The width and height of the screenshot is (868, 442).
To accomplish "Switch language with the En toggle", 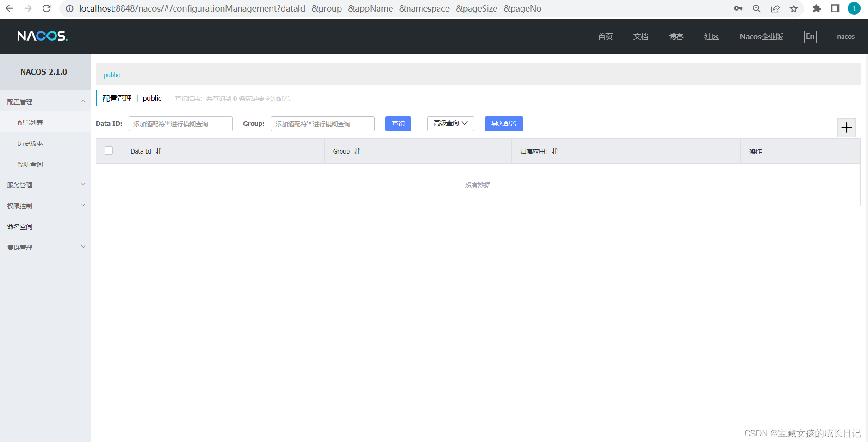I will (x=810, y=37).
